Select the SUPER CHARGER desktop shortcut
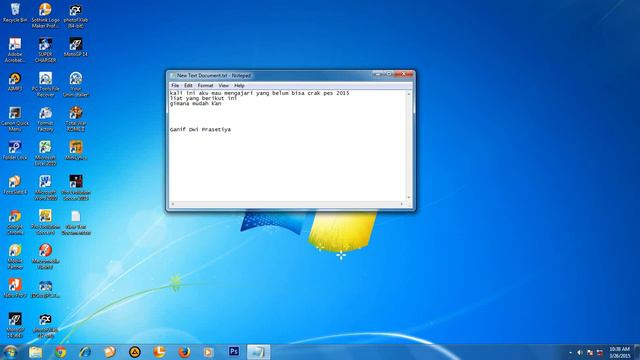640x360 pixels. [45, 50]
